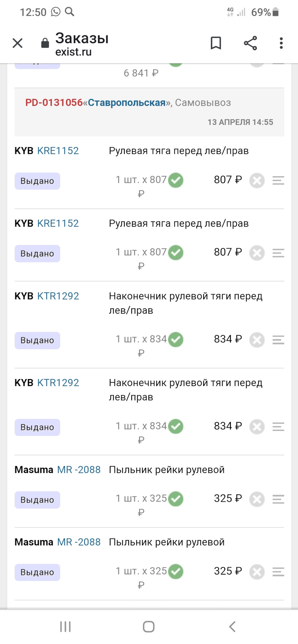Tap green checkmark on first KRE1152 item
The image size is (298, 644).
point(176,180)
